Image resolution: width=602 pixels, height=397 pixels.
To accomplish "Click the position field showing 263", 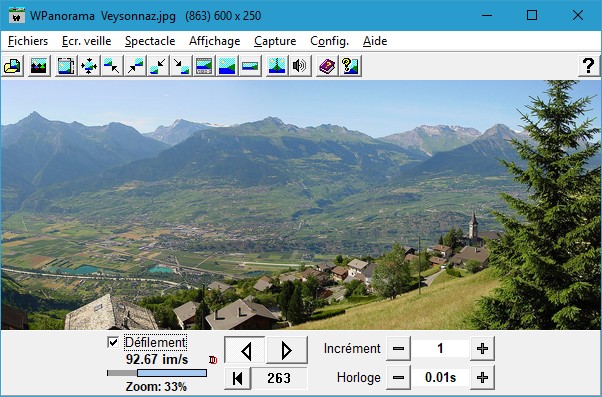I will pyautogui.click(x=279, y=378).
